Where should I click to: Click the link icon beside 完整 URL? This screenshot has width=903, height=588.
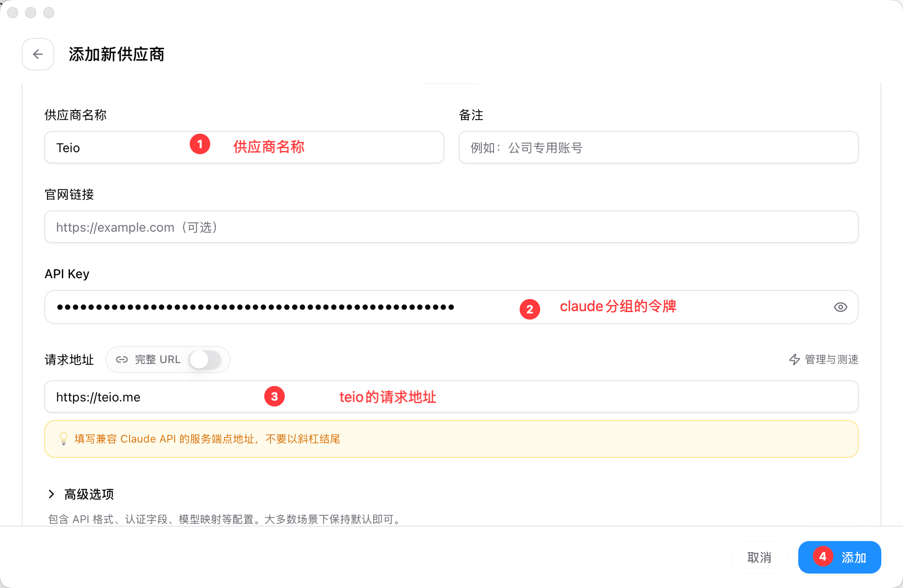122,359
